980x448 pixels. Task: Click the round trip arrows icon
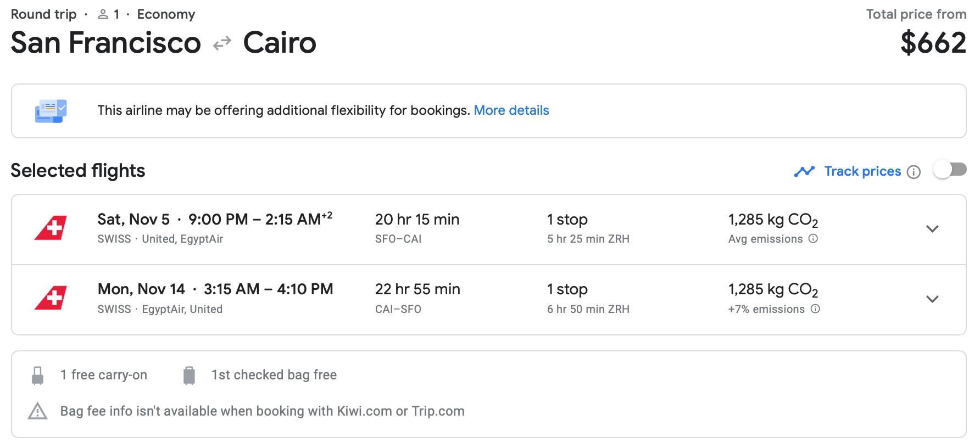pyautogui.click(x=222, y=43)
